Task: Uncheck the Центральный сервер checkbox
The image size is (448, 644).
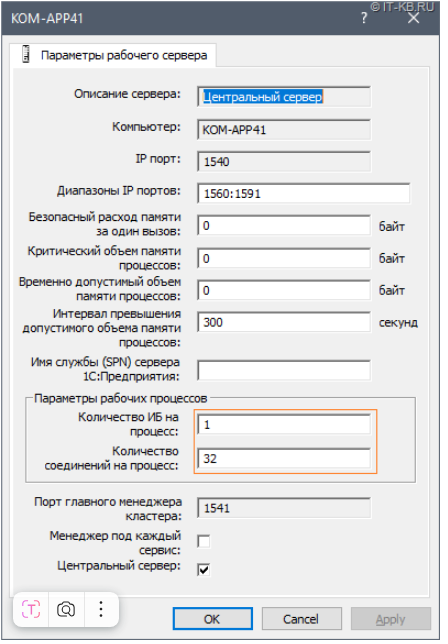Action: click(204, 569)
